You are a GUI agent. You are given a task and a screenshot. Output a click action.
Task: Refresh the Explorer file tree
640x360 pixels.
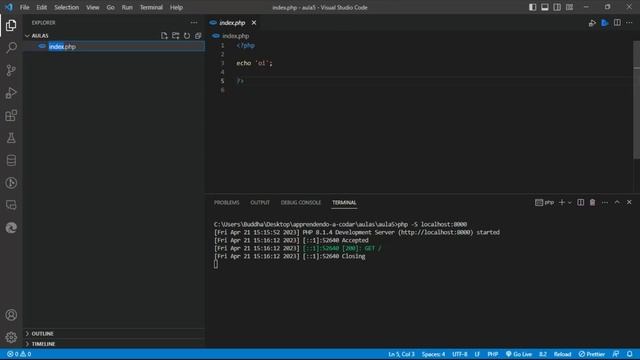(187, 36)
